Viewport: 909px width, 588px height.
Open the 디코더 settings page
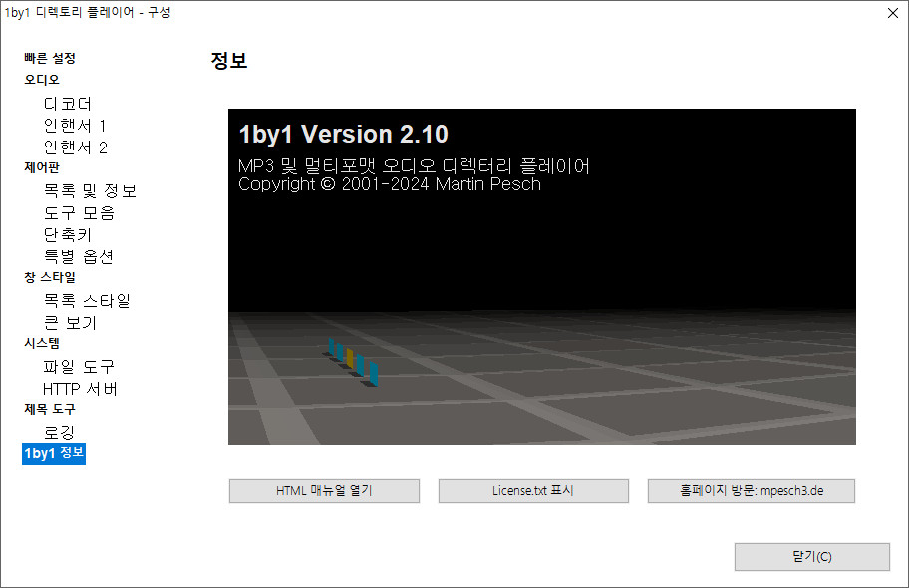pyautogui.click(x=68, y=104)
